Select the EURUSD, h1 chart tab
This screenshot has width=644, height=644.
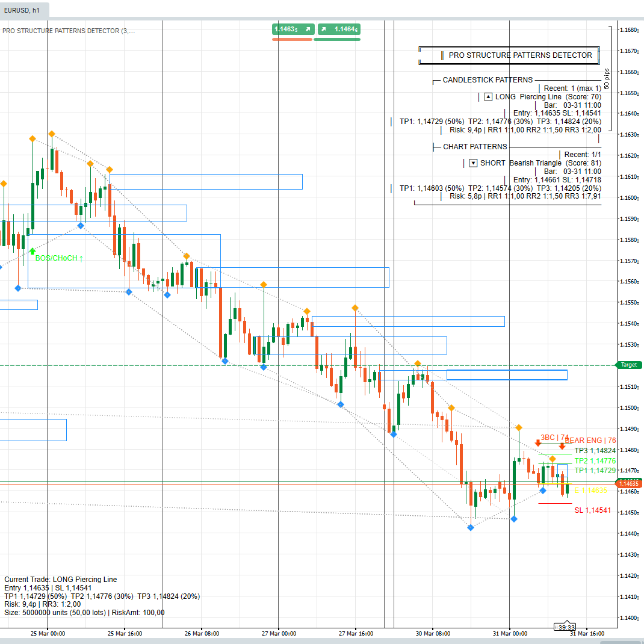click(24, 10)
